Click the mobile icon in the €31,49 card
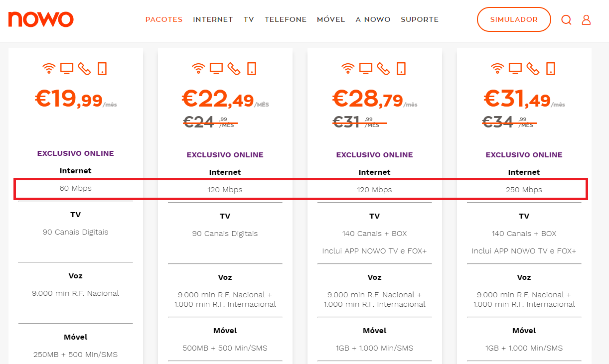Screen dimensions: 609x364 click(550, 68)
